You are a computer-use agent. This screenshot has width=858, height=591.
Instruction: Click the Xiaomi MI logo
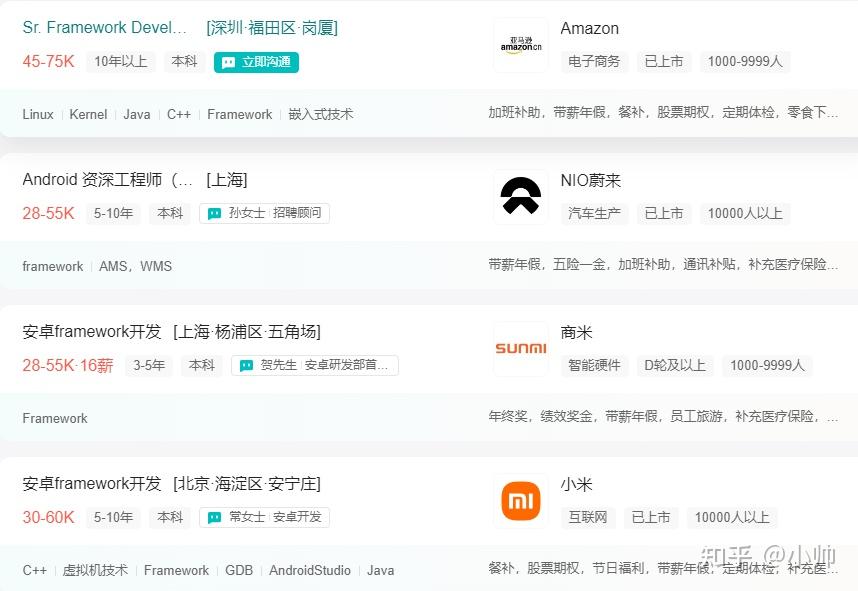pos(520,501)
